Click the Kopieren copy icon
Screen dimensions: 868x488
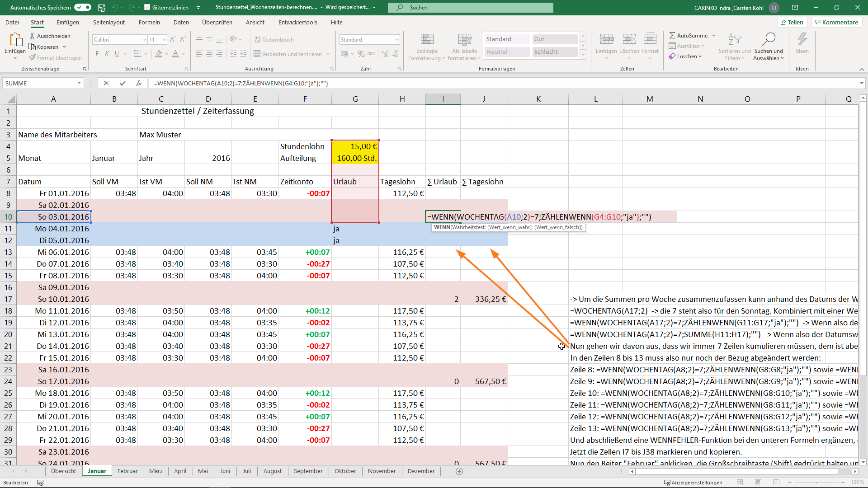point(33,47)
